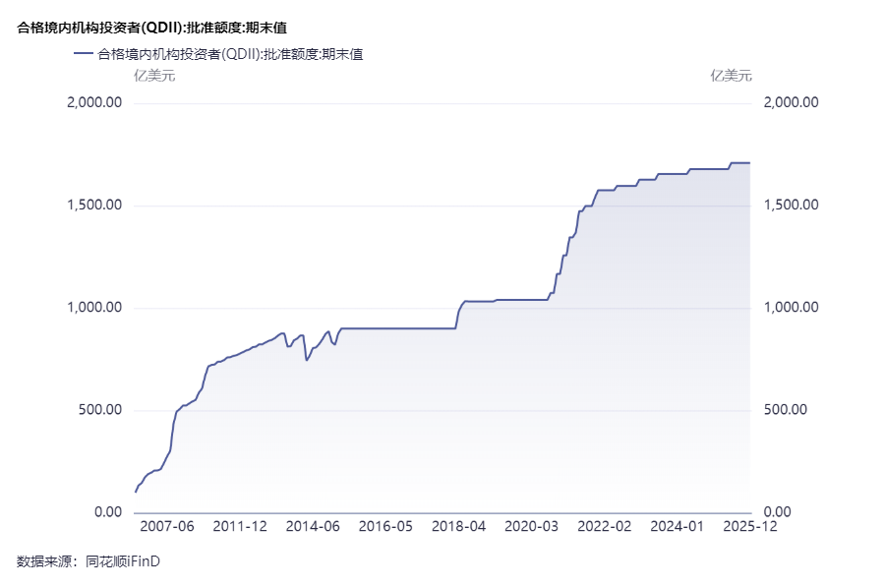Viewport: 885px width, 588px height.
Task: Select the 2024-01 x-axis tick label
Action: 678,527
